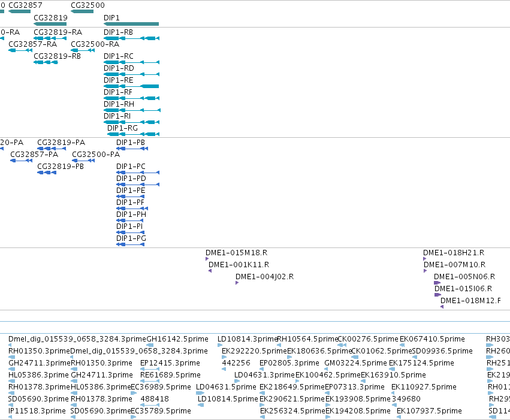510x420 pixels.
Task: Select the 442256 EST label
Action: pyautogui.click(x=236, y=363)
